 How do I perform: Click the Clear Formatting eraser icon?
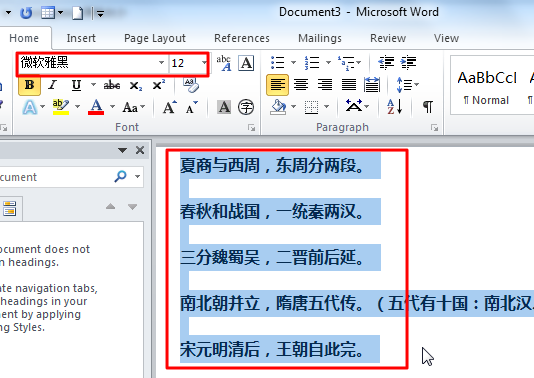(191, 85)
